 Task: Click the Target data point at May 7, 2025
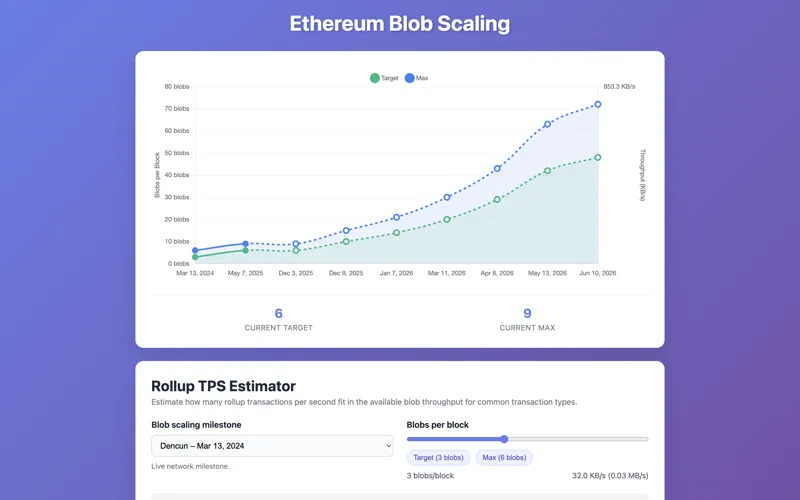tap(245, 250)
